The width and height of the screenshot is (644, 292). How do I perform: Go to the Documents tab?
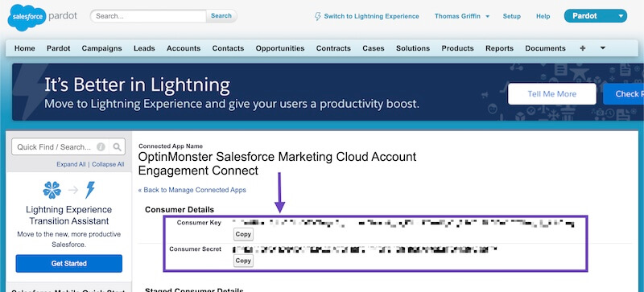pos(546,48)
